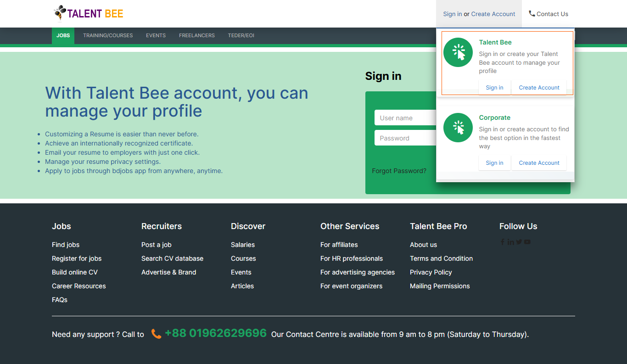Click Create Account under Corporate panel

[x=539, y=163]
